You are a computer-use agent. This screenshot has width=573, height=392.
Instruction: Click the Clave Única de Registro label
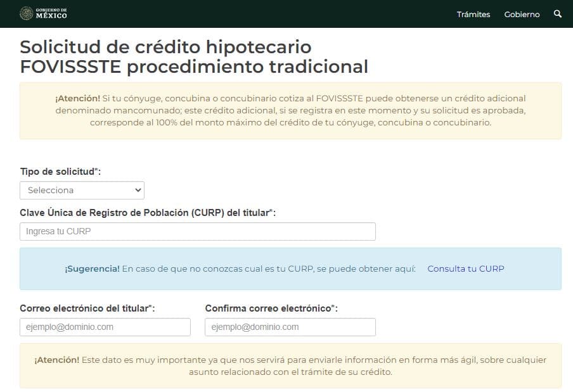(148, 213)
